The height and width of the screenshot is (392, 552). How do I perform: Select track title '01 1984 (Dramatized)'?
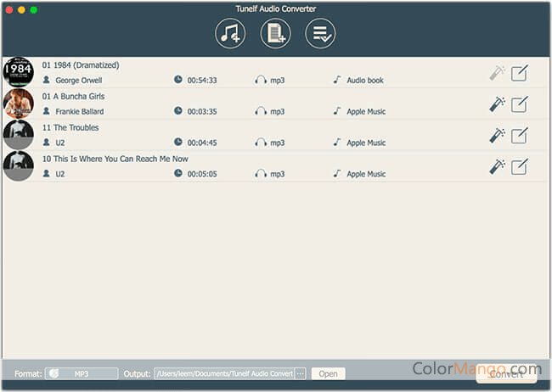coord(81,65)
